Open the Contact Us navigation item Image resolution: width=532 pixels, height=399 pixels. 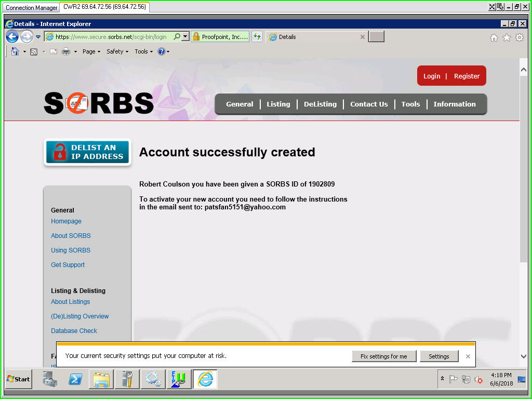pyautogui.click(x=369, y=104)
